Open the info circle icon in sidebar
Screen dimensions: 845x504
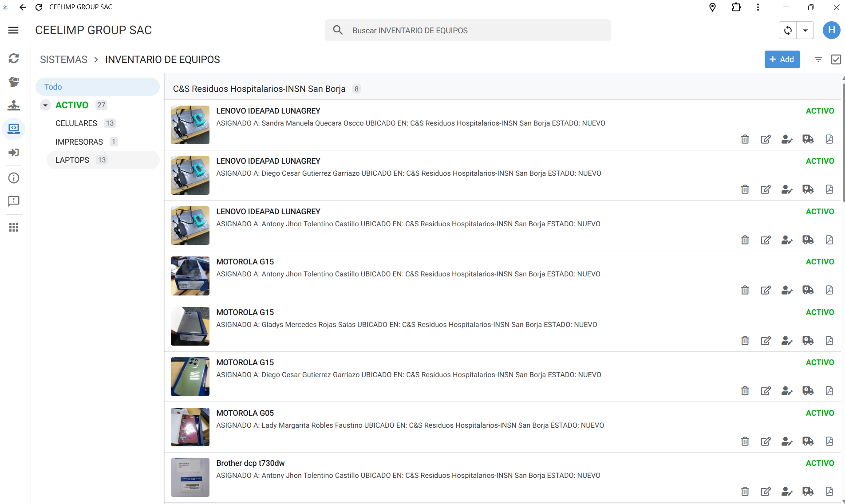click(x=14, y=178)
